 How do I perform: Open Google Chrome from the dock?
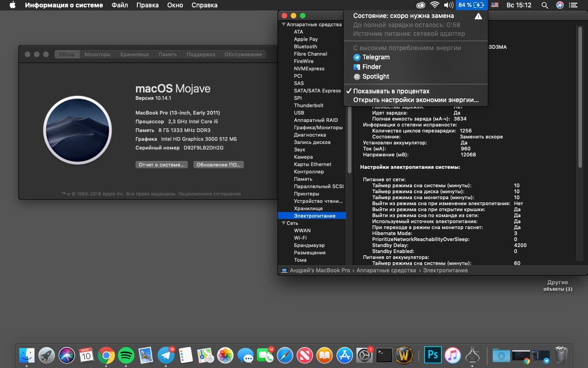pos(106,355)
